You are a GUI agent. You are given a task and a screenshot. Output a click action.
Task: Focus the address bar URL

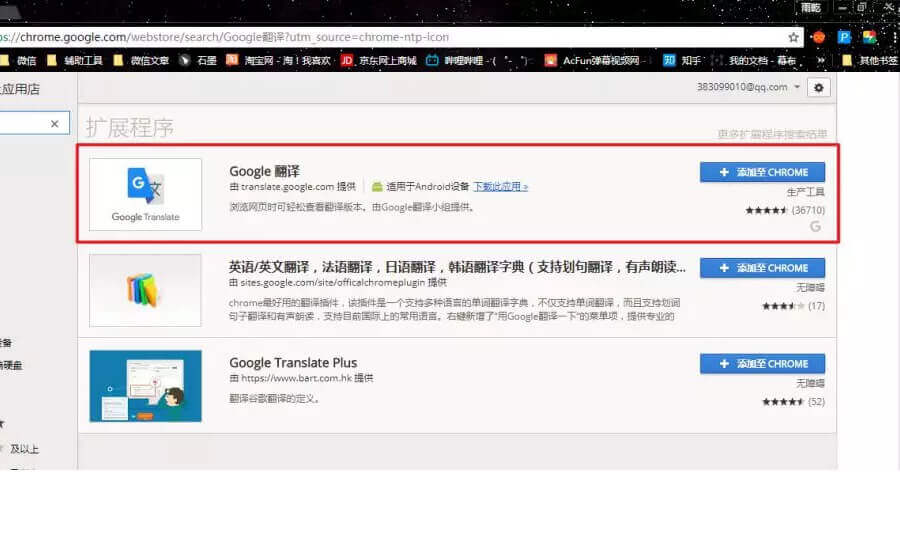coord(224,37)
